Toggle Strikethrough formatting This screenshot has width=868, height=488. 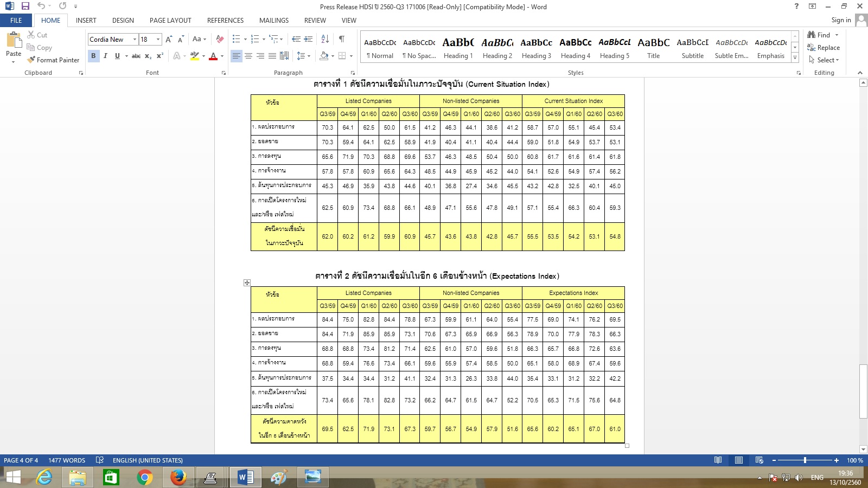136,56
